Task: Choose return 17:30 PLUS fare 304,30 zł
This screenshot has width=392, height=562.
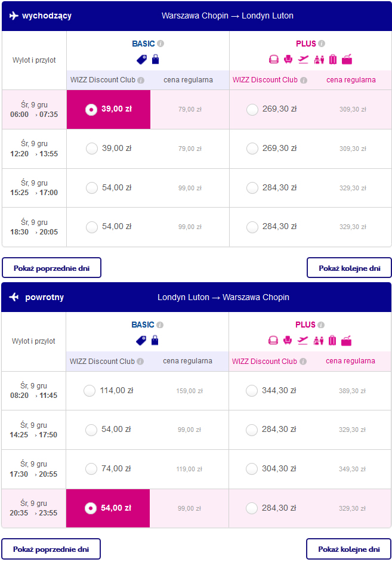Action: pyautogui.click(x=252, y=469)
